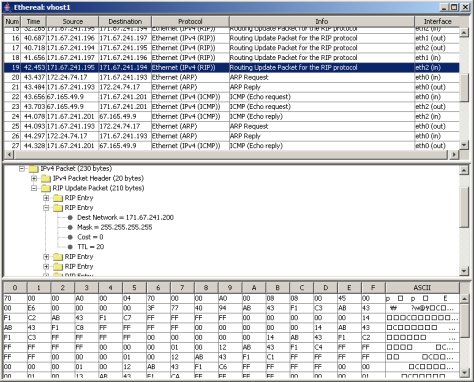474x382 pixels.
Task: Select packet 22 ICMP Echo request row
Action: tap(232, 97)
